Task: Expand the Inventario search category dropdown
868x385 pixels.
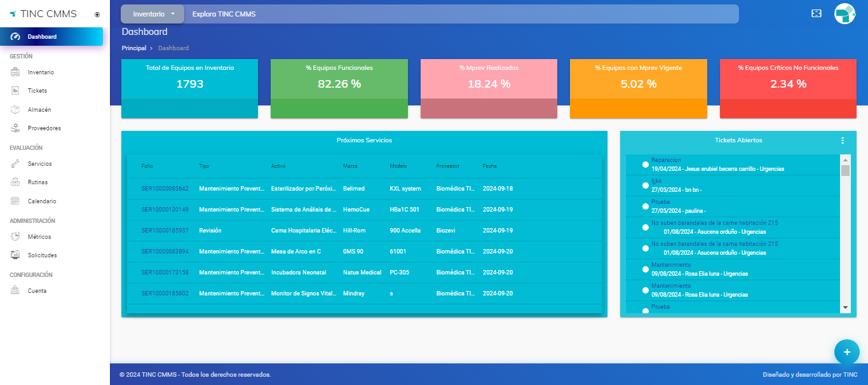Action: point(153,14)
